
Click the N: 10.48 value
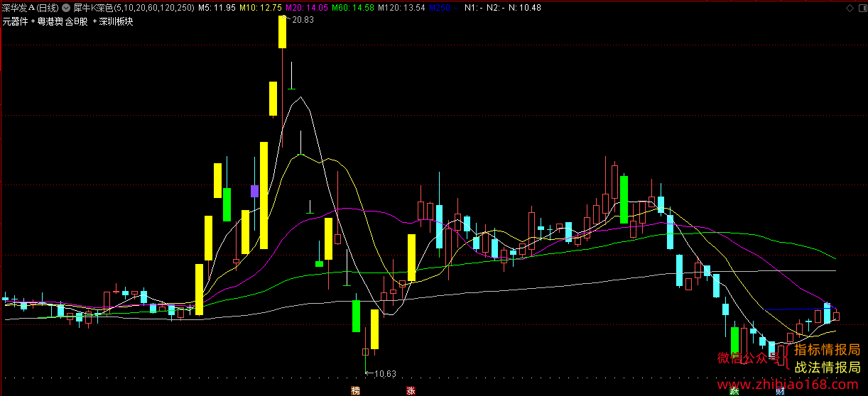point(526,7)
